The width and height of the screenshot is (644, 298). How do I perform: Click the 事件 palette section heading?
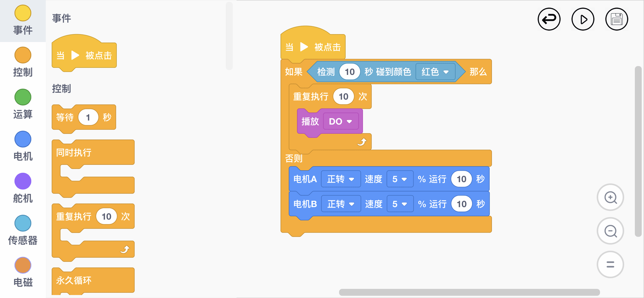pos(61,18)
